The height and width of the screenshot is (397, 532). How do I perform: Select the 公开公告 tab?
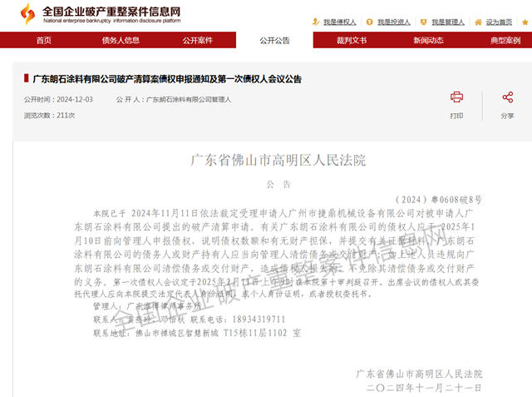(x=274, y=41)
